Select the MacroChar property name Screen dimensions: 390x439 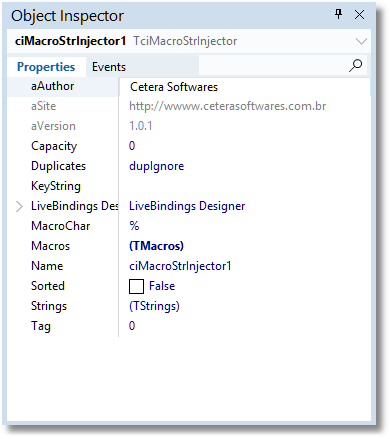[61, 226]
